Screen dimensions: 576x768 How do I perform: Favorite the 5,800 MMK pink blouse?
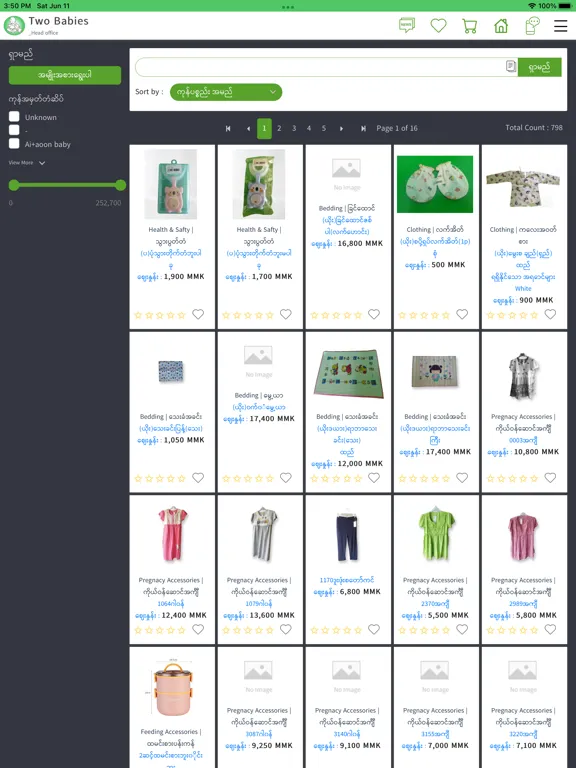click(x=550, y=629)
